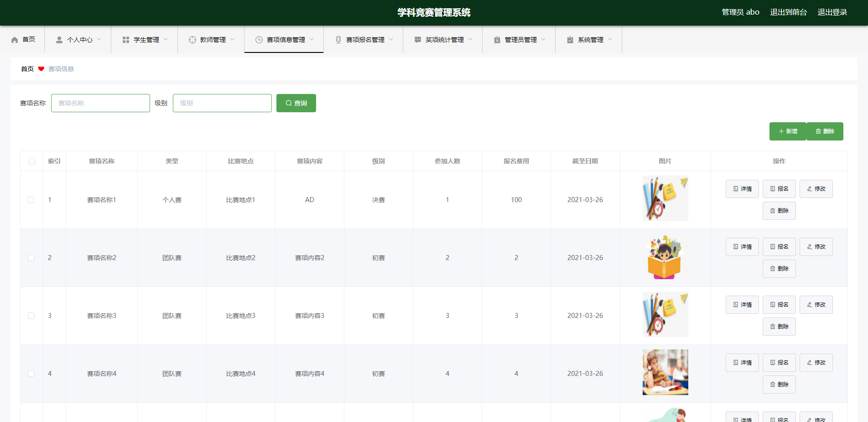
Task: Click 报名 for 赛项名称3
Action: [779, 305]
